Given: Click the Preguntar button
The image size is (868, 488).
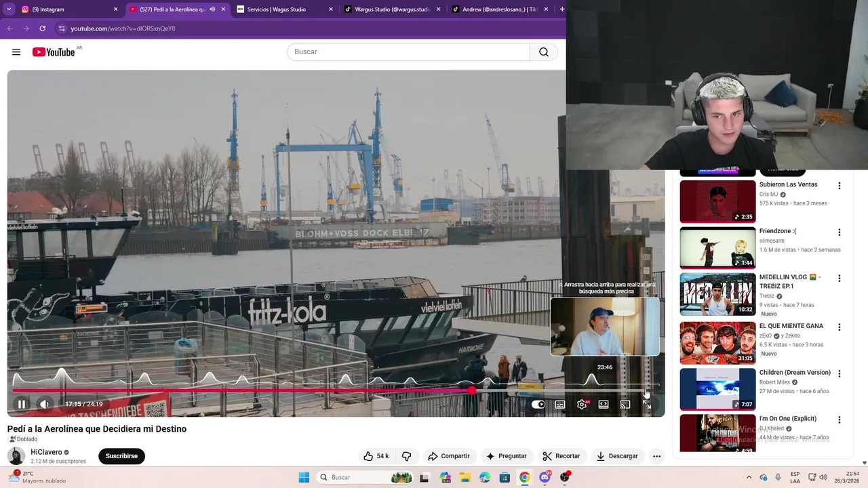Looking at the screenshot, I should click(507, 456).
